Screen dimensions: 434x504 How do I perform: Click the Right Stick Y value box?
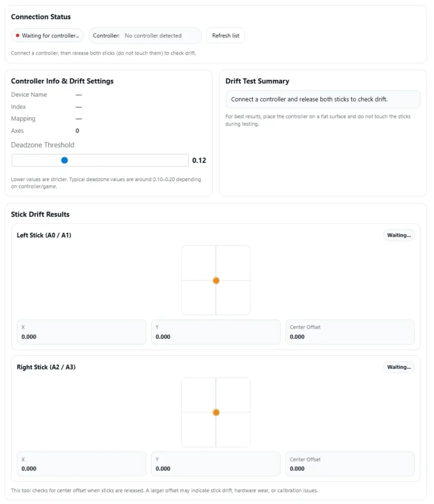click(x=216, y=464)
